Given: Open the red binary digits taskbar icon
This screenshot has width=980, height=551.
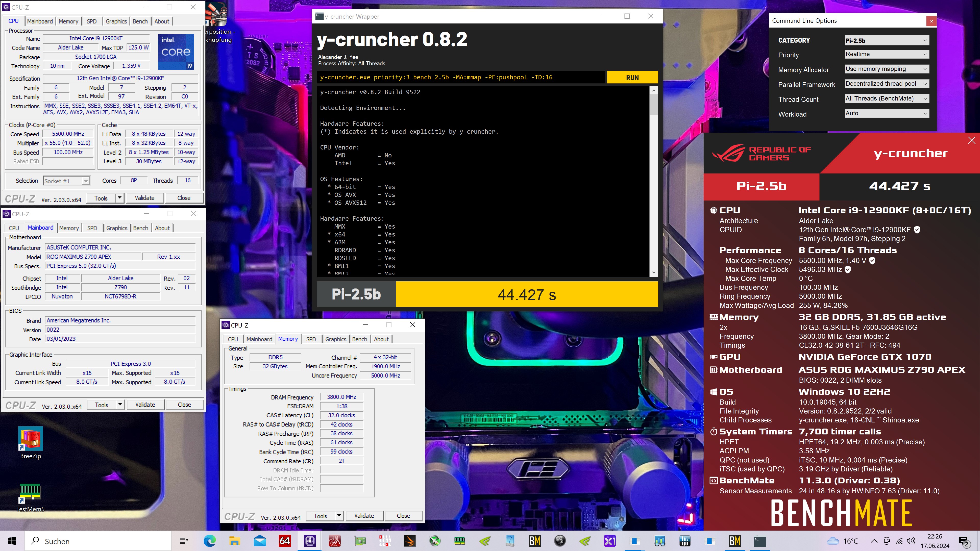Looking at the screenshot, I should coord(385,541).
